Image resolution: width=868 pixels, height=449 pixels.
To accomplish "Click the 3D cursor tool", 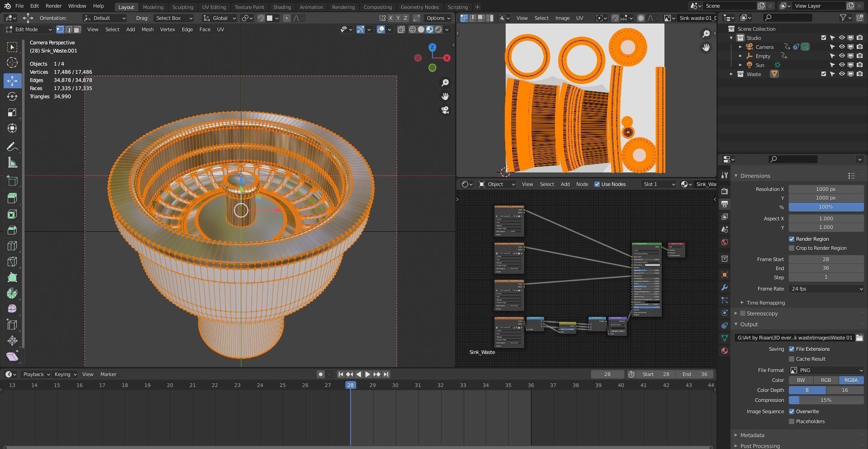I will coord(12,62).
